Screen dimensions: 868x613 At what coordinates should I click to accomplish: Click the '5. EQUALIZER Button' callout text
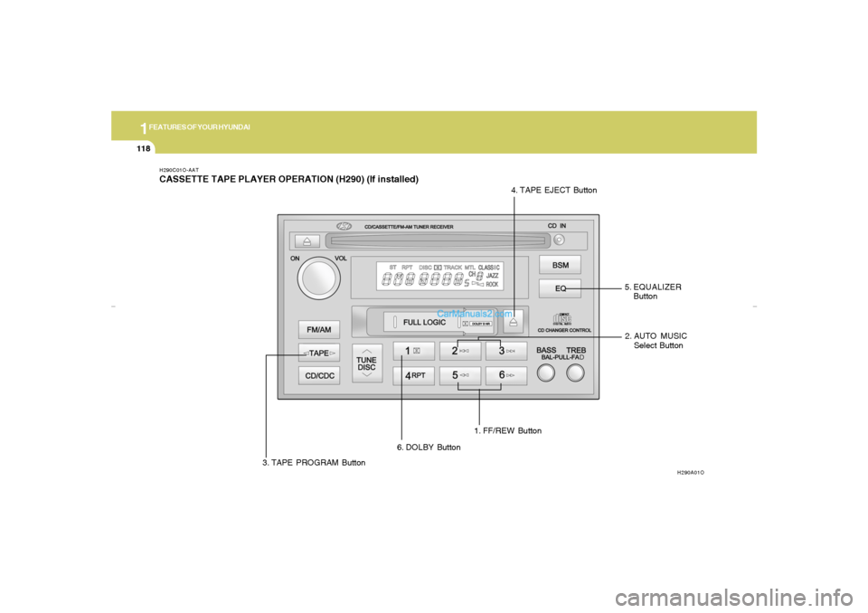coord(653,291)
